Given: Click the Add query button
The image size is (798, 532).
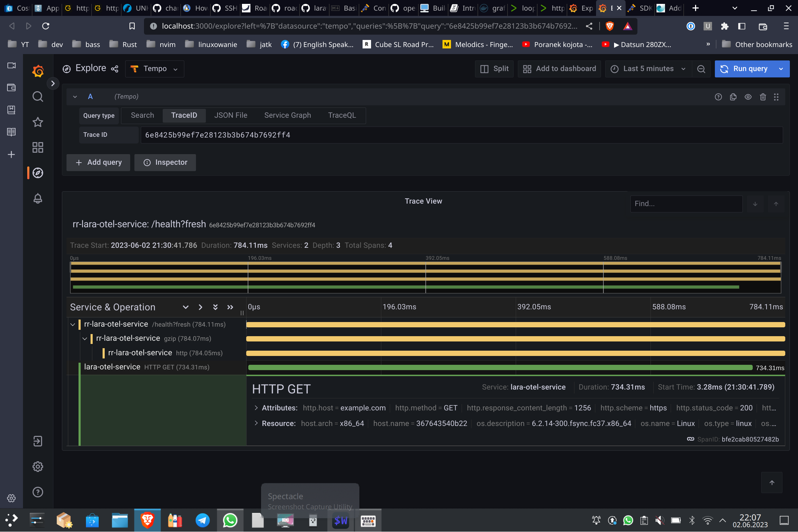Looking at the screenshot, I should pyautogui.click(x=98, y=162).
